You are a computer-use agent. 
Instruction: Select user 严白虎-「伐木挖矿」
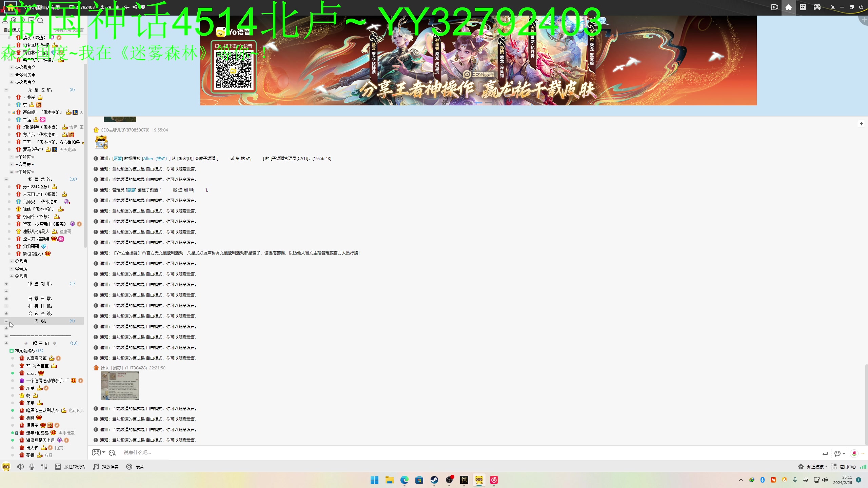(x=42, y=112)
